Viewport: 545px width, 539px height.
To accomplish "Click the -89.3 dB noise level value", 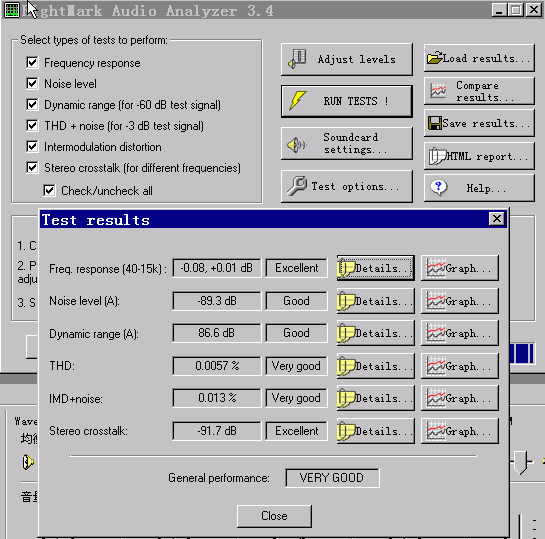I will point(217,301).
